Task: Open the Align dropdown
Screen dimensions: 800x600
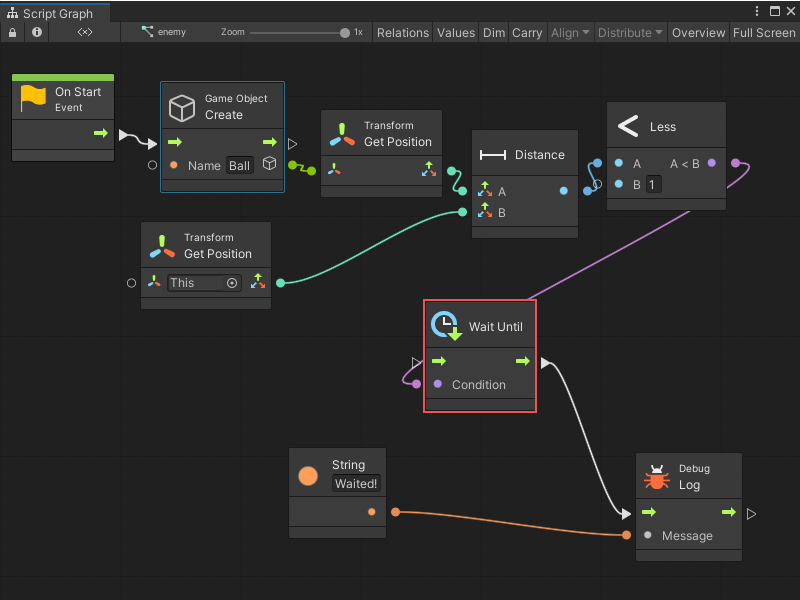Action: 570,32
